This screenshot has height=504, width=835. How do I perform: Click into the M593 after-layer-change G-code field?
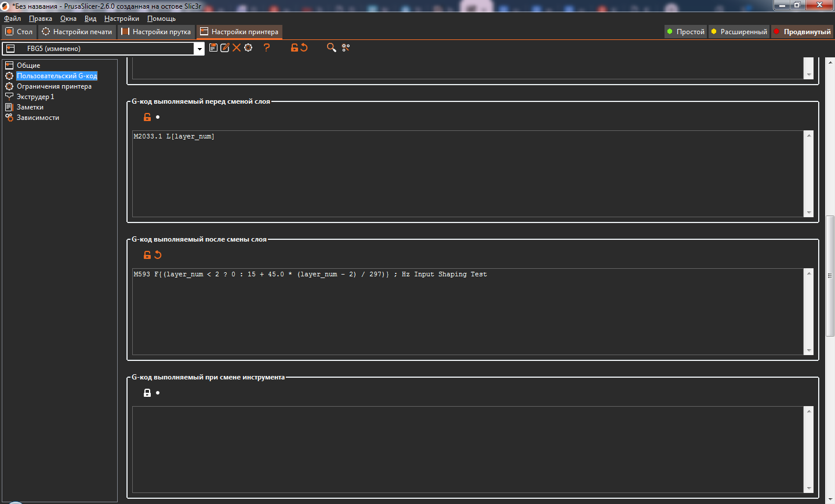point(468,312)
